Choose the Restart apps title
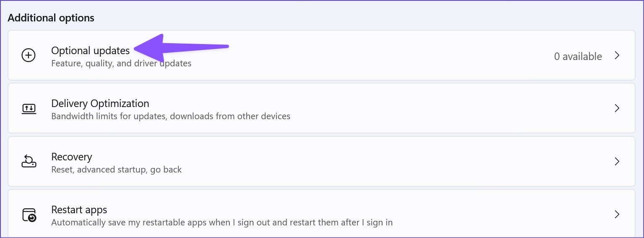Image resolution: width=644 pixels, height=238 pixels. pyautogui.click(x=79, y=210)
